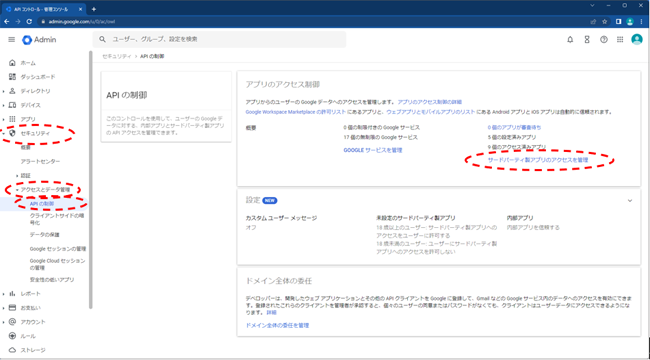The image size is (650, 360).
Task: Open the tasks hourglass icon
Action: pyautogui.click(x=587, y=40)
